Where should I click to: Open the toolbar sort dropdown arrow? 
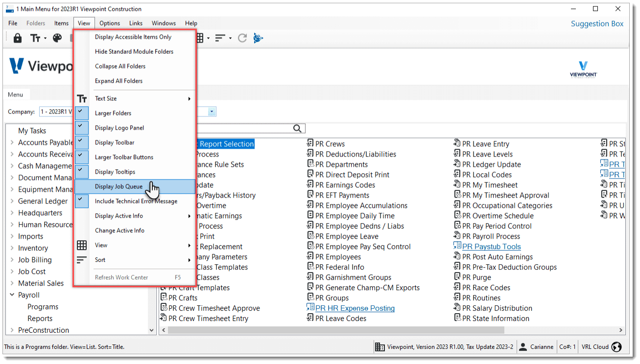pos(230,38)
